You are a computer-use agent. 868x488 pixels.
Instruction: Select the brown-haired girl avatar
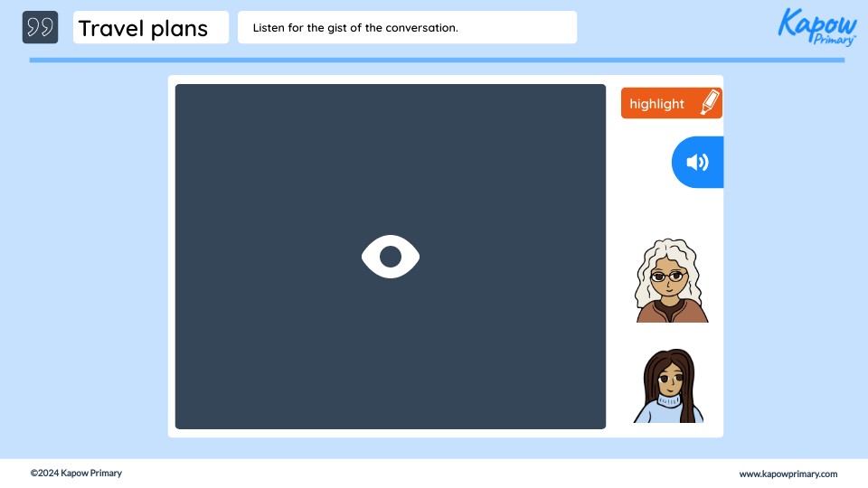pos(669,386)
